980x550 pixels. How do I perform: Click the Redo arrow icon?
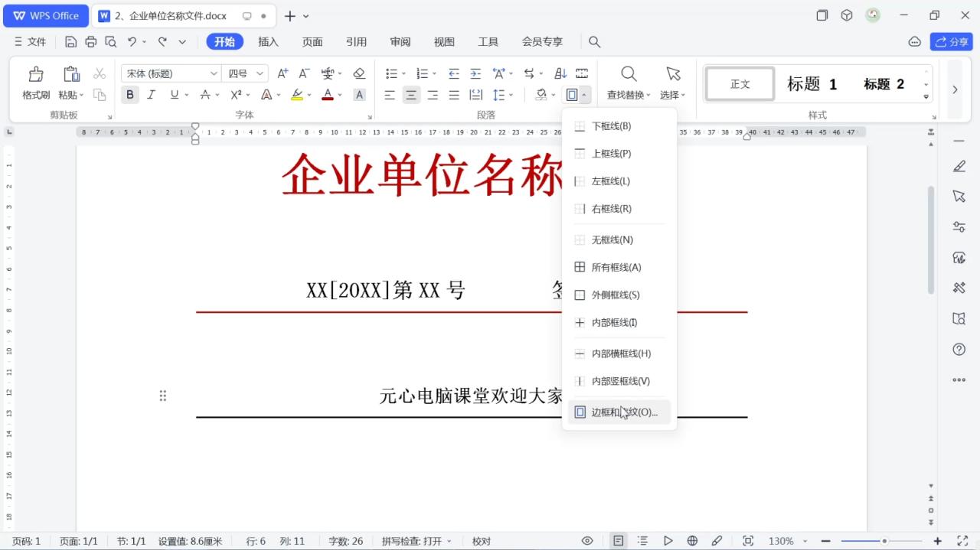coord(162,42)
